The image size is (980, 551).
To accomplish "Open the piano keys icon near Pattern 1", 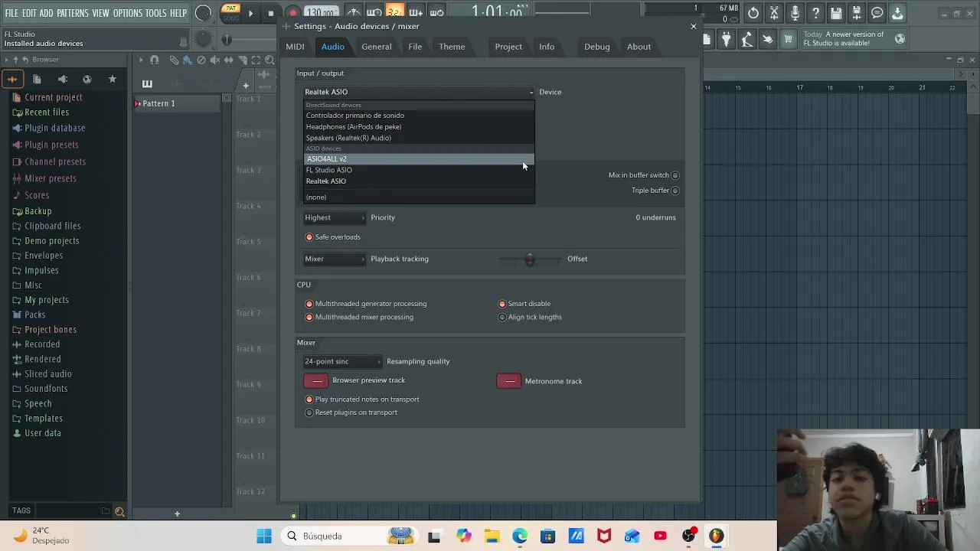I will click(x=147, y=83).
